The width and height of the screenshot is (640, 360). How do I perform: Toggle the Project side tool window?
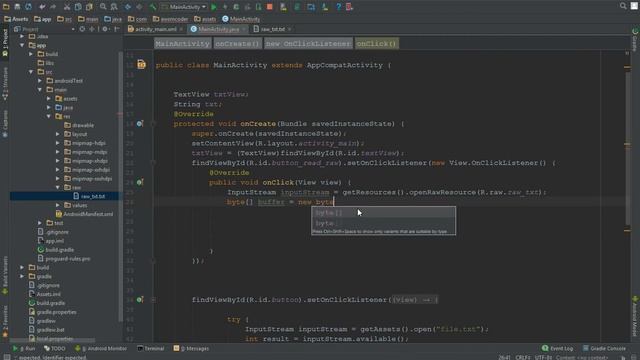click(x=5, y=41)
